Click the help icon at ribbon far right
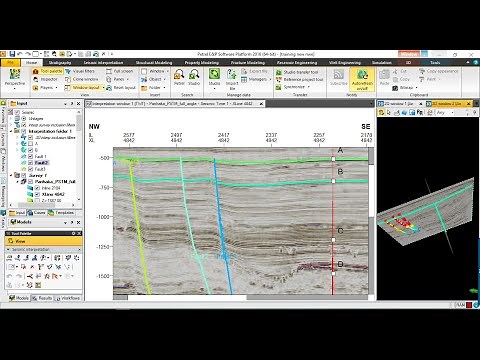This screenshot has width=480, height=360. (475, 62)
